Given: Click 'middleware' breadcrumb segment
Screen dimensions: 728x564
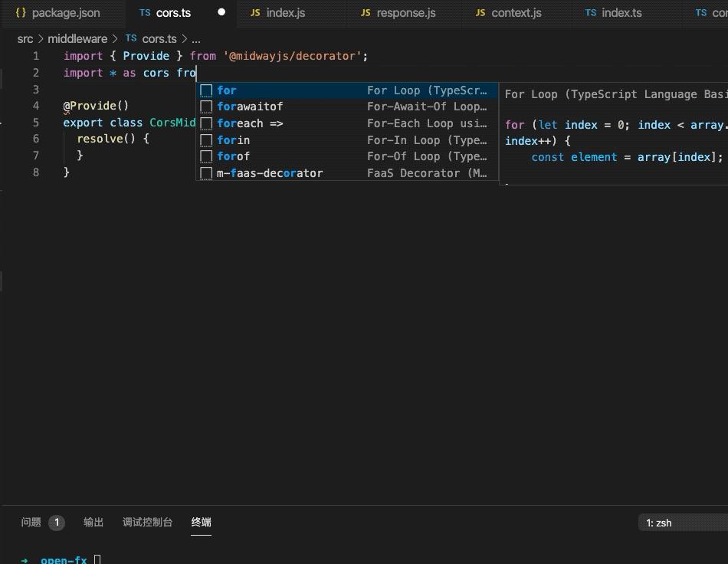Looking at the screenshot, I should pos(77,39).
